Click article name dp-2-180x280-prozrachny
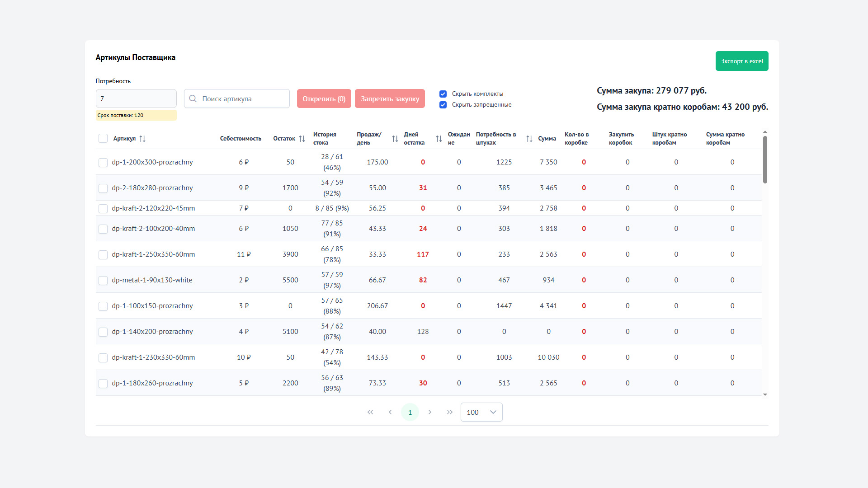The width and height of the screenshot is (868, 488). click(x=152, y=188)
